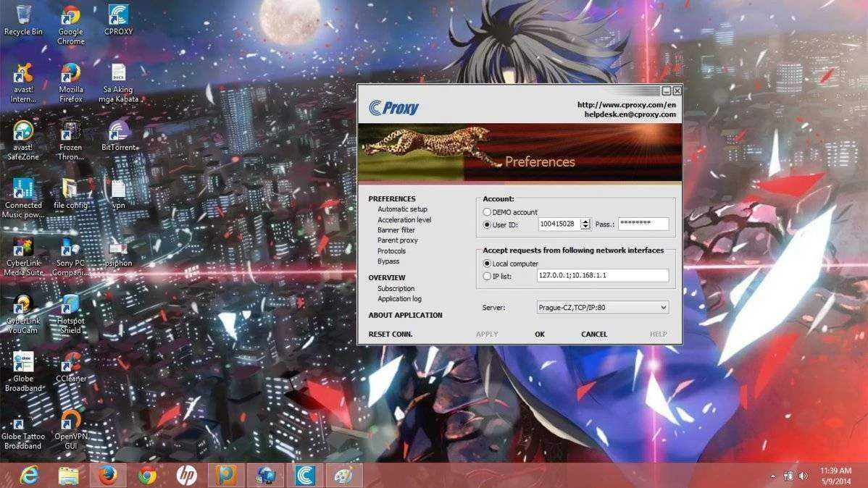
Task: Click the Firefox taskbar icon
Action: click(x=107, y=475)
